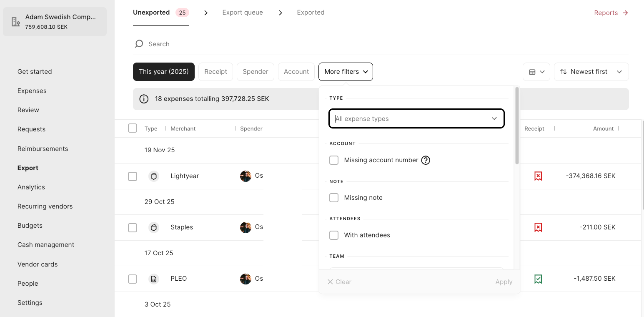The height and width of the screenshot is (317, 644).
Task: Click the missing receipt icon for Lightyear
Action: pyautogui.click(x=538, y=176)
